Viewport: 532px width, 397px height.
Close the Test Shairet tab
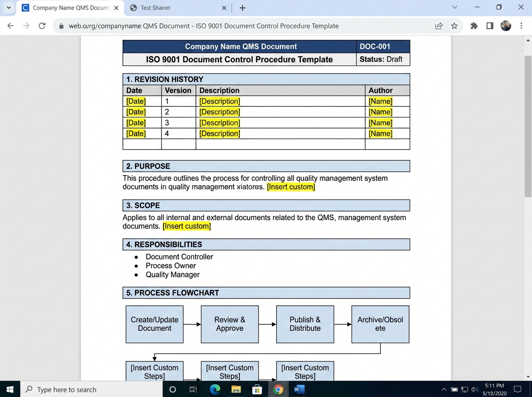pyautogui.click(x=223, y=8)
